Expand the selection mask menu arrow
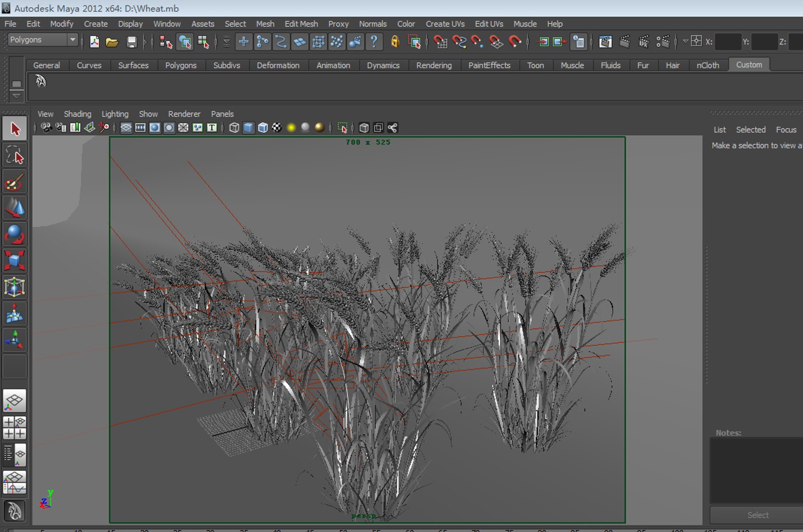Screen dimensions: 803x532 pos(227,42)
